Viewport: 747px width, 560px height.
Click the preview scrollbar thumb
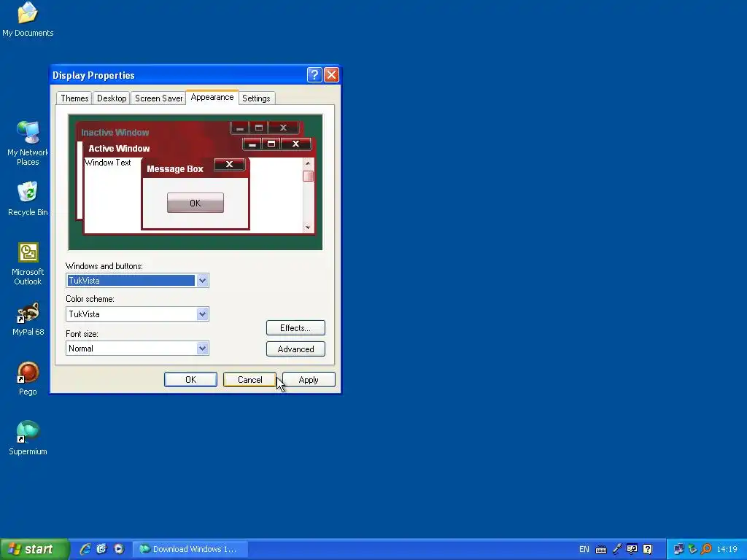308,176
